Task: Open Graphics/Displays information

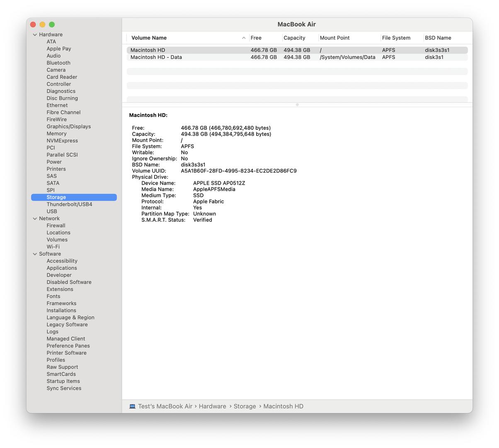Action: [69, 127]
